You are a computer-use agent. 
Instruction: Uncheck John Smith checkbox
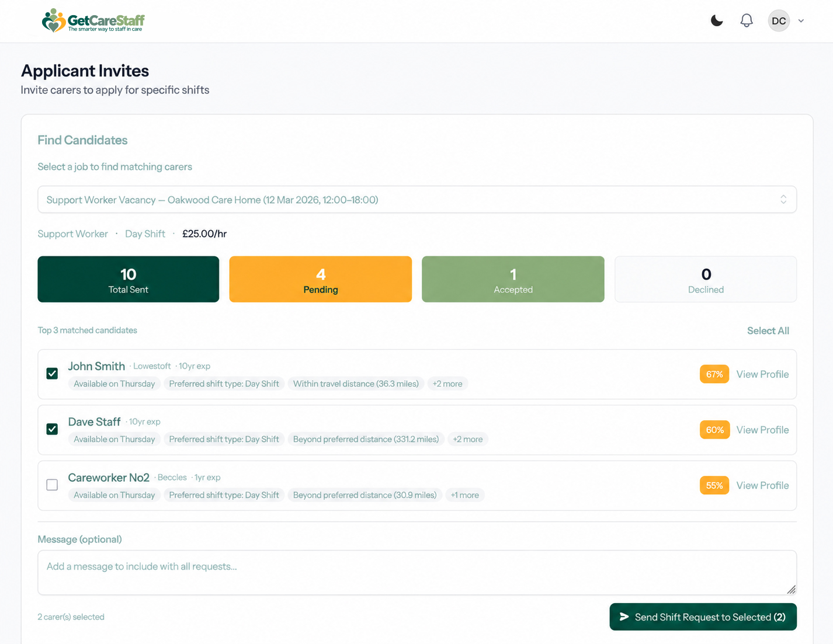coord(52,374)
